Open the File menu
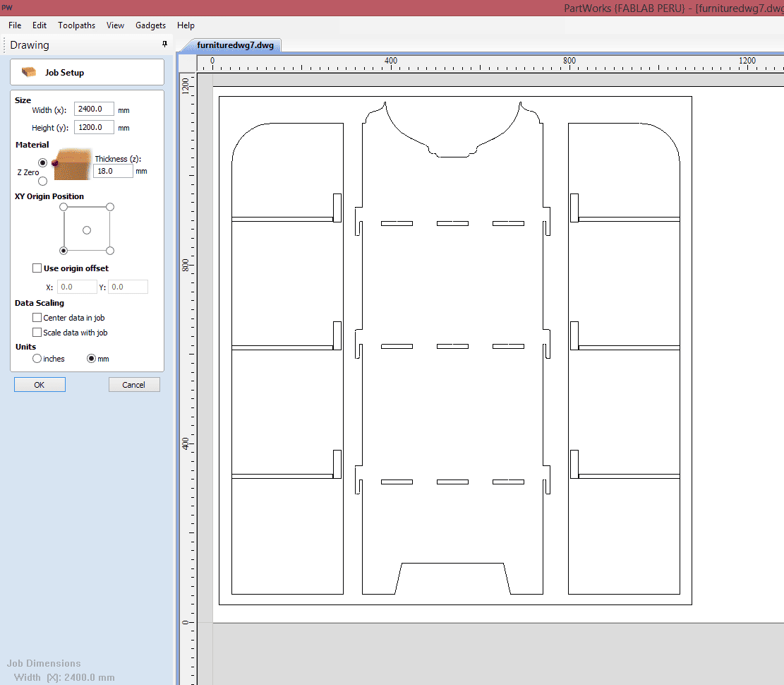784x685 pixels. pos(15,25)
